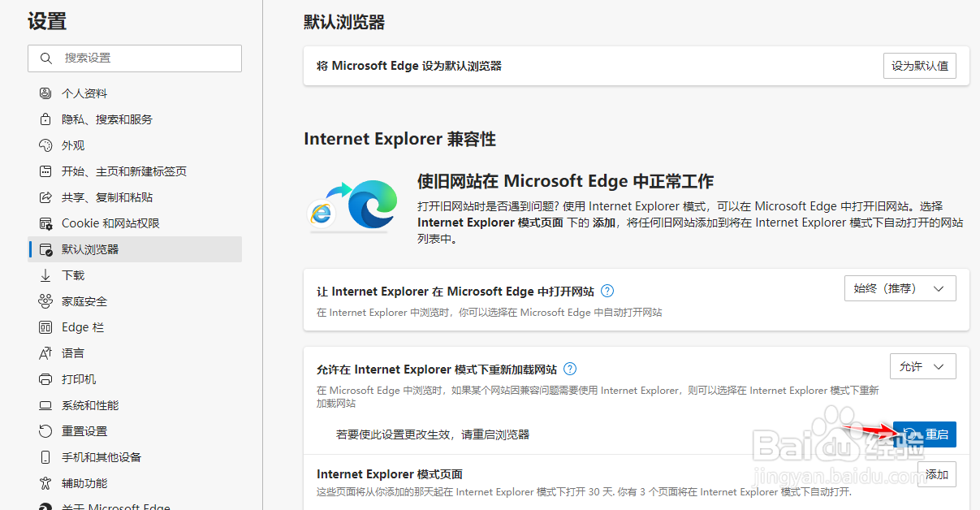Click text 若要使此设置更改生效，请重启浏览器
Image resolution: width=980 pixels, height=510 pixels.
click(433, 434)
